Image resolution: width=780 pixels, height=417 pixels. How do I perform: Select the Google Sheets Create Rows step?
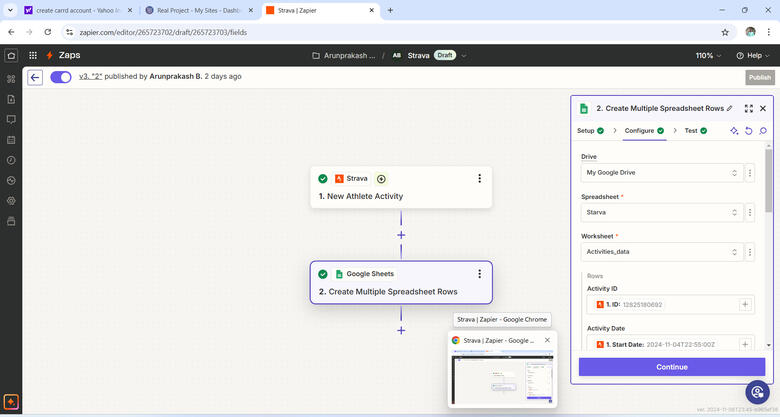click(401, 283)
